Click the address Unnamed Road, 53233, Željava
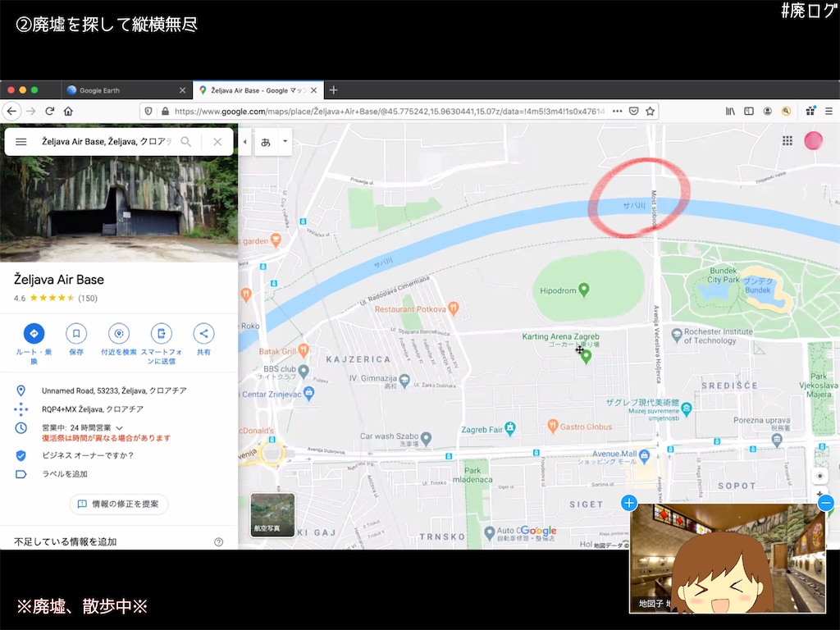Screen dimensions: 840x630 (114, 390)
